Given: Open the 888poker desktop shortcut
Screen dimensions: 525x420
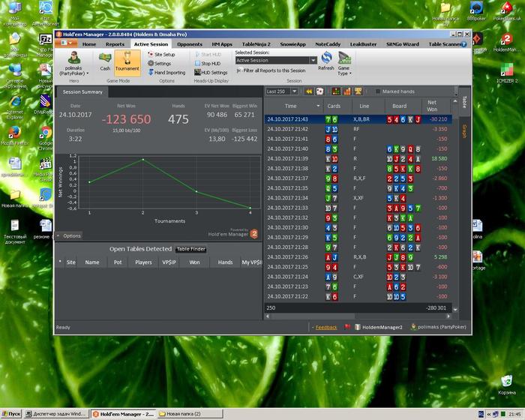Looking at the screenshot, I should point(476,11).
